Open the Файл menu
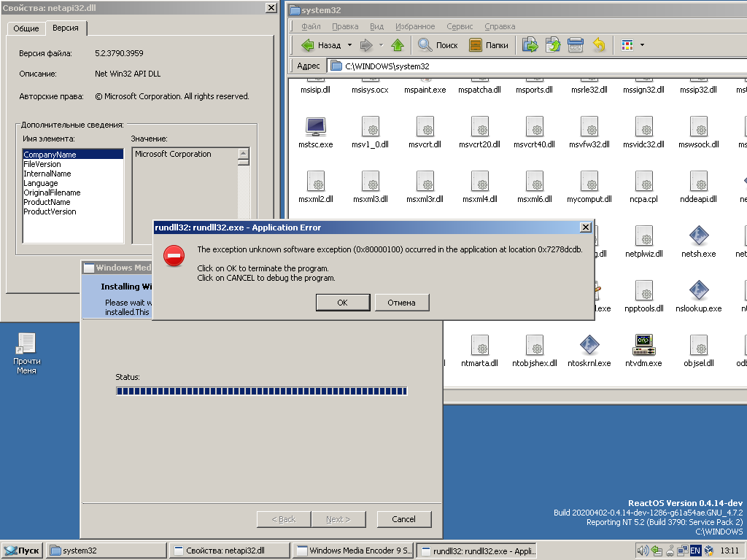Image resolution: width=747 pixels, height=560 pixels. pyautogui.click(x=311, y=27)
